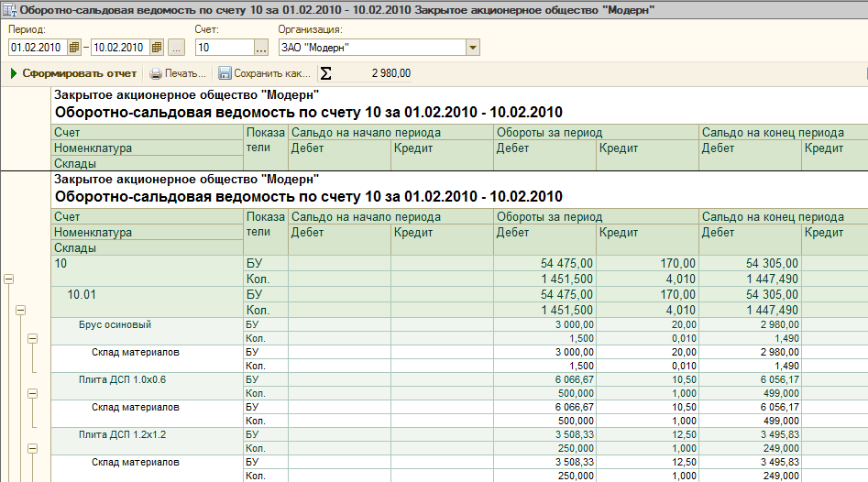The width and height of the screenshot is (868, 482).
Task: Expand the ЗАО "Модерн" organization dropdown
Action: pyautogui.click(x=472, y=48)
